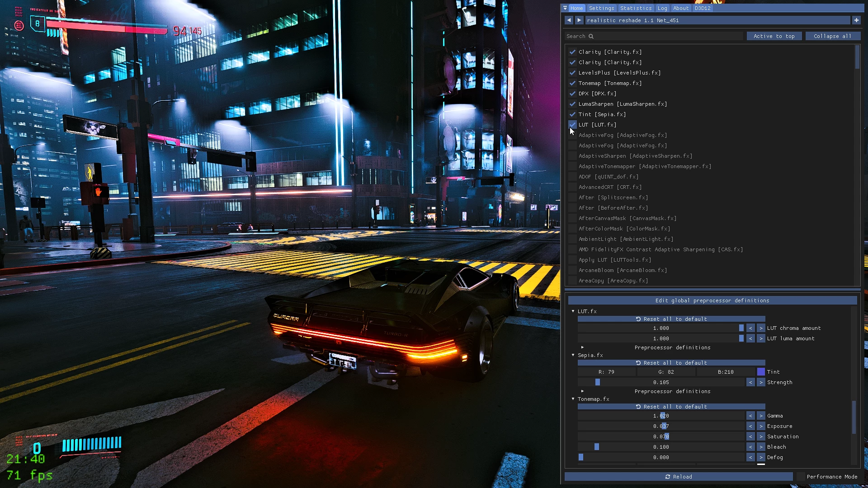Increase Exposure with the > arrow
The width and height of the screenshot is (868, 488).
click(761, 426)
